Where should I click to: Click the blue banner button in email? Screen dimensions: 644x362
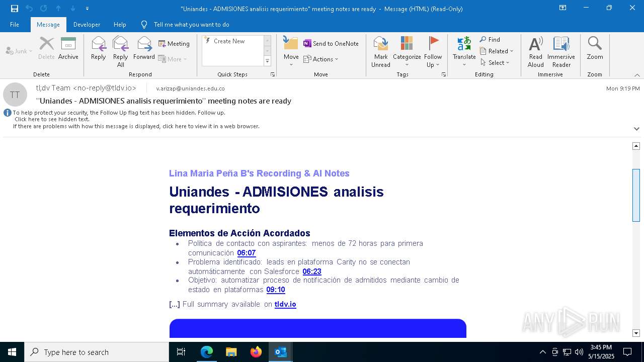coord(318,328)
